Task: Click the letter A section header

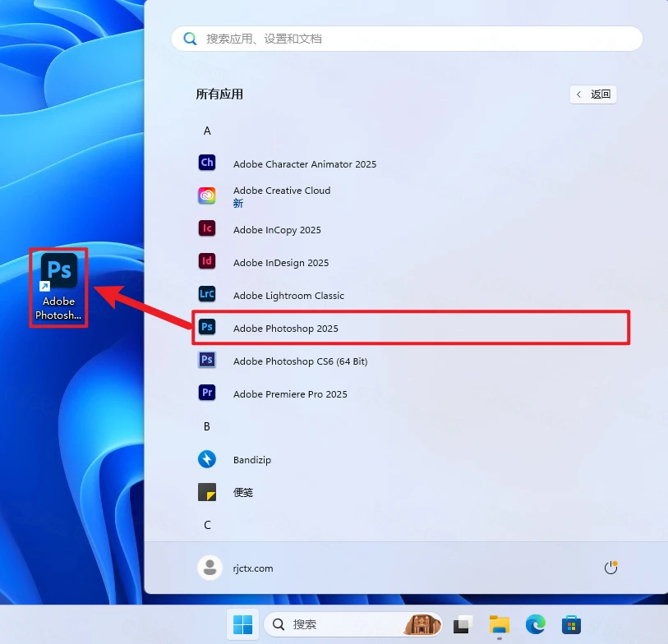Action: (x=207, y=130)
